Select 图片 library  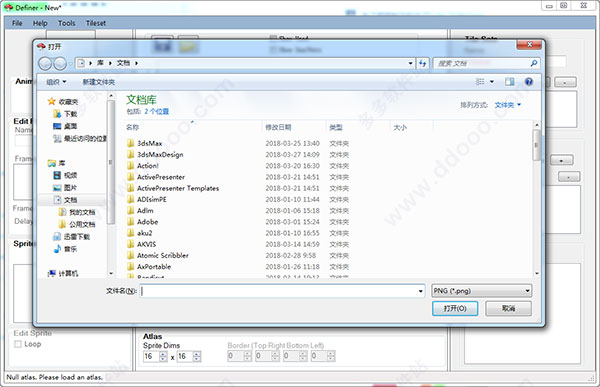tap(65, 188)
